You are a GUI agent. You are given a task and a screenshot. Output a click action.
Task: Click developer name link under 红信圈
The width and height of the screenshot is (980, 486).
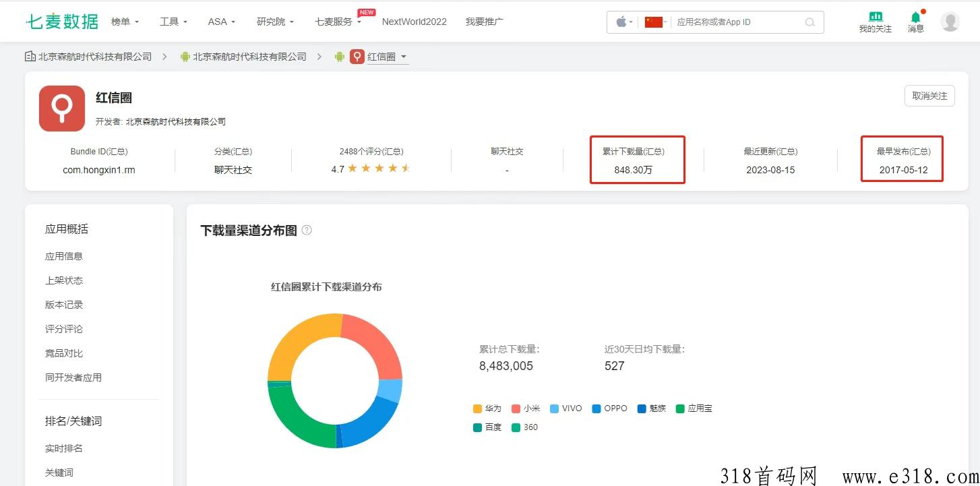click(175, 122)
